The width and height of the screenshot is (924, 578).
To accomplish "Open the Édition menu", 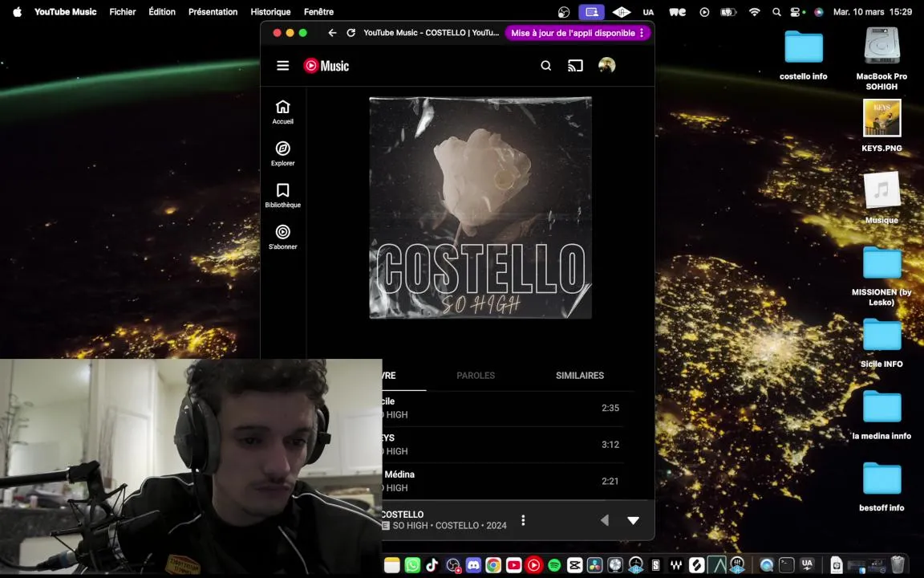I will tap(162, 12).
